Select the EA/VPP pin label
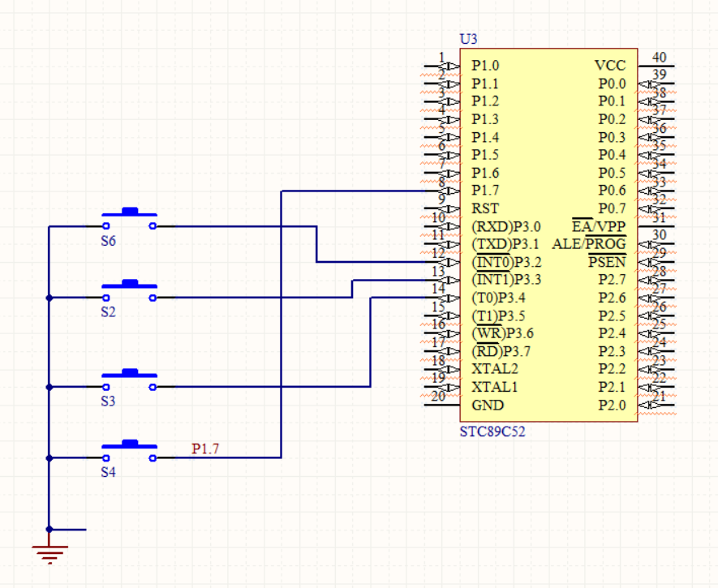The width and height of the screenshot is (718, 588). [599, 226]
